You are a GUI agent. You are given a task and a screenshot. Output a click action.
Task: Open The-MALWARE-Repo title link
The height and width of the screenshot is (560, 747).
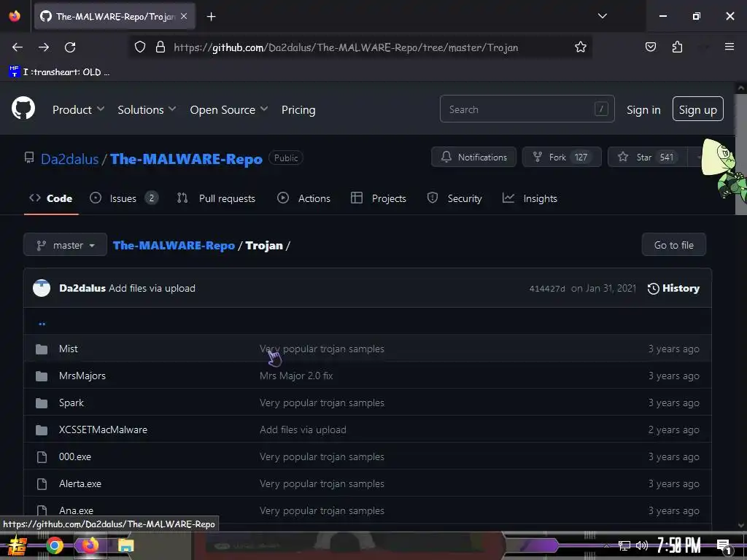[x=186, y=158]
